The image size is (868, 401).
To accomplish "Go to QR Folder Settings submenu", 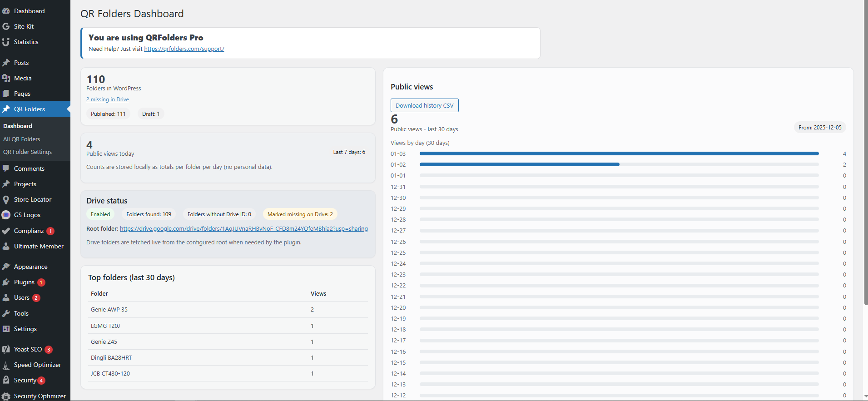I will 27,152.
